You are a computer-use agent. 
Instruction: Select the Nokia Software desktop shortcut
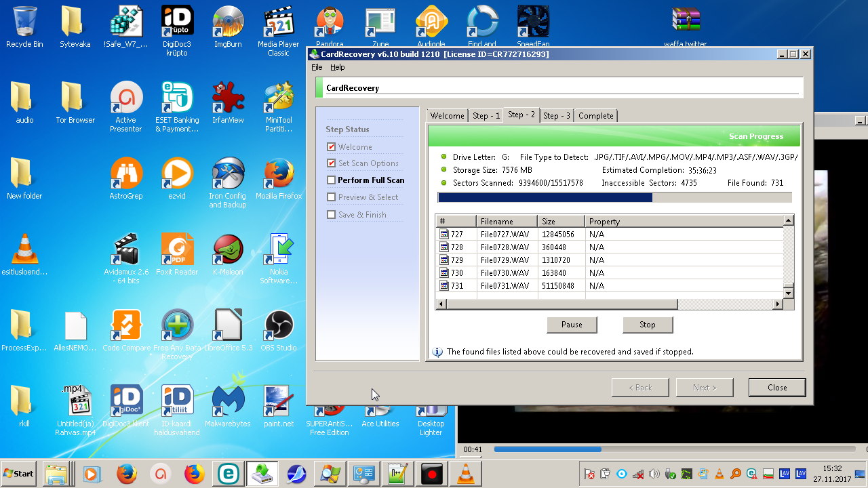tap(278, 259)
